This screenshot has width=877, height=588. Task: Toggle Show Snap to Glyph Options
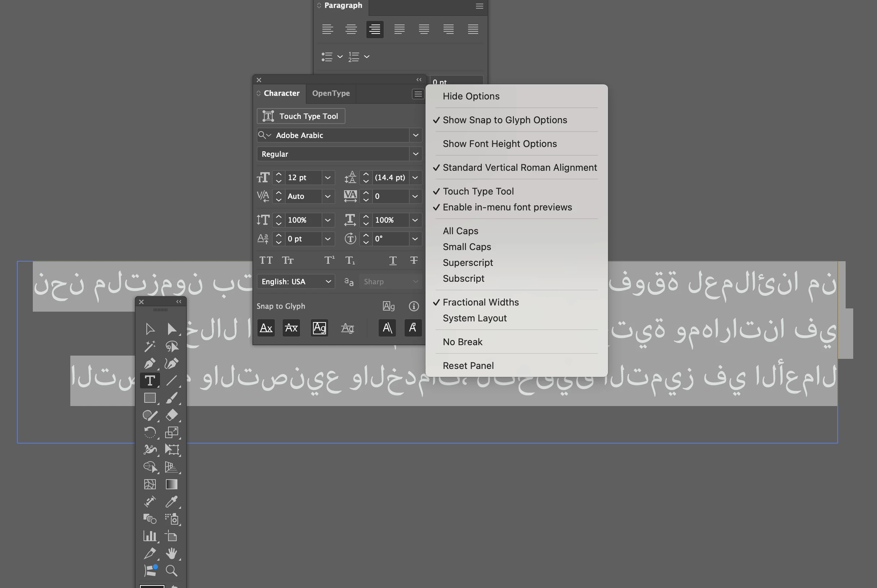(x=504, y=120)
